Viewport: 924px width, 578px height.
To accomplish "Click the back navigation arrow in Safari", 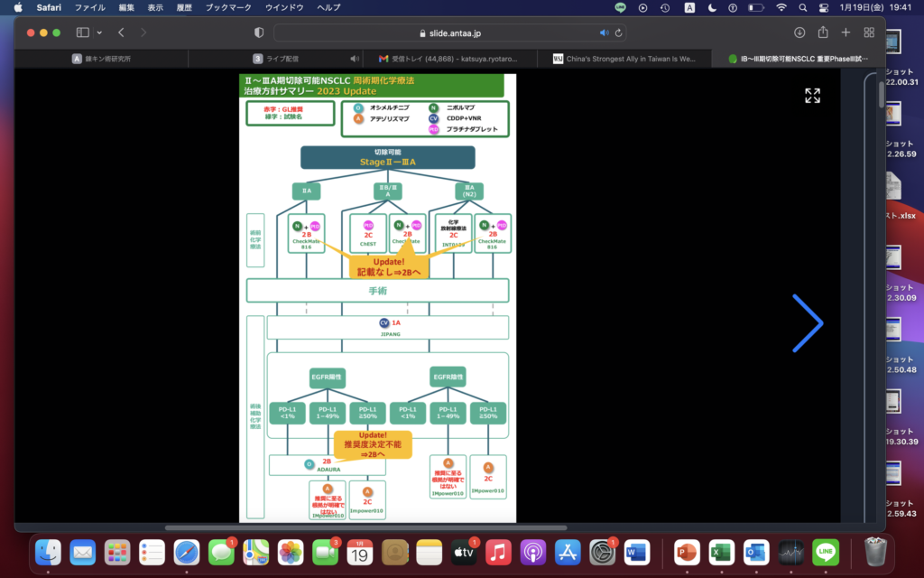I will point(121,33).
